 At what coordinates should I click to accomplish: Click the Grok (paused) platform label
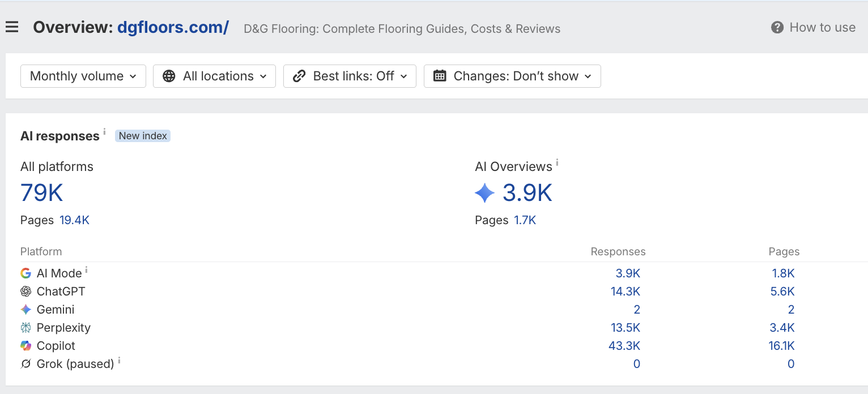click(x=75, y=364)
